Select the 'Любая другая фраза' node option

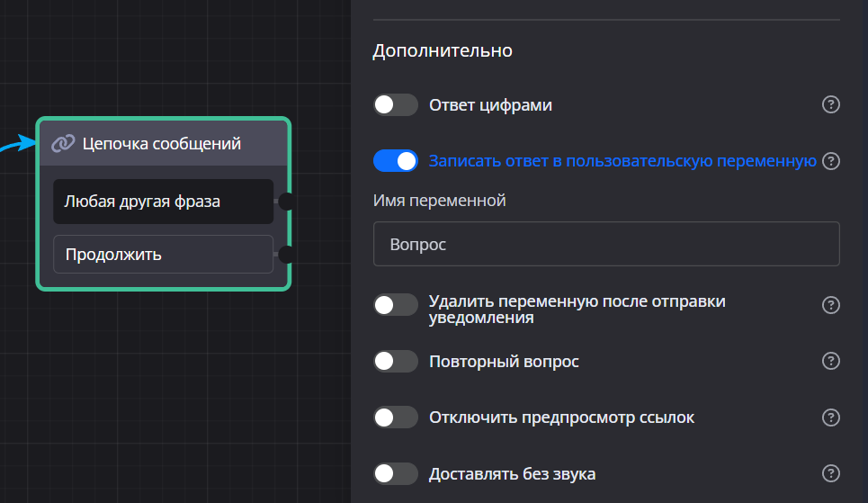(x=163, y=202)
